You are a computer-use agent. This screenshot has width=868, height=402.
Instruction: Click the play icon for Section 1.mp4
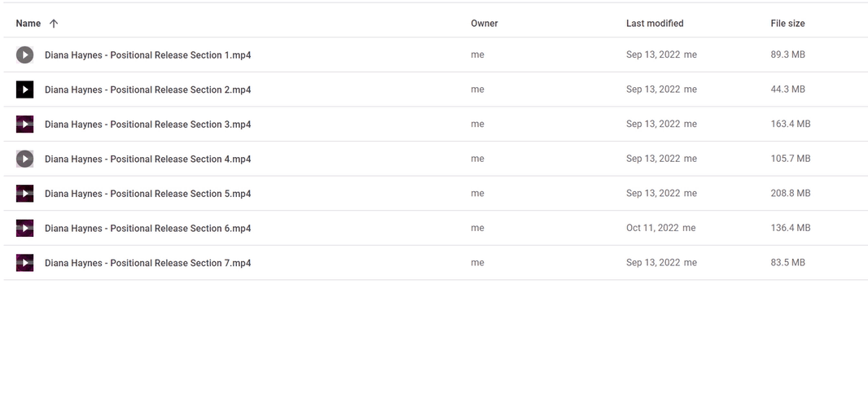click(24, 55)
